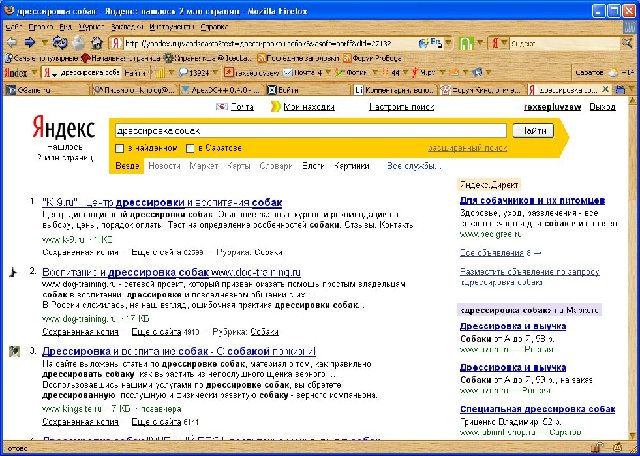Open the Журнал menu
This screenshot has width=640, height=456.
pos(92,27)
